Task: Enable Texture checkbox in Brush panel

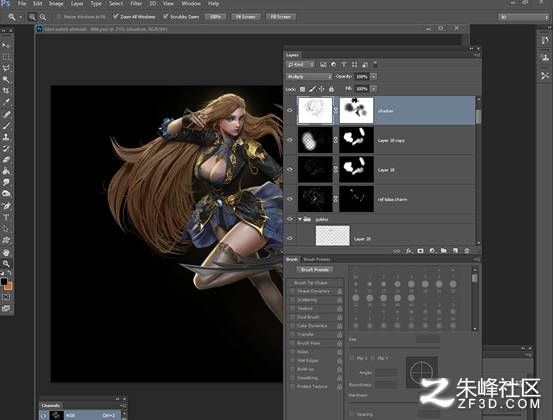Action: click(x=292, y=309)
